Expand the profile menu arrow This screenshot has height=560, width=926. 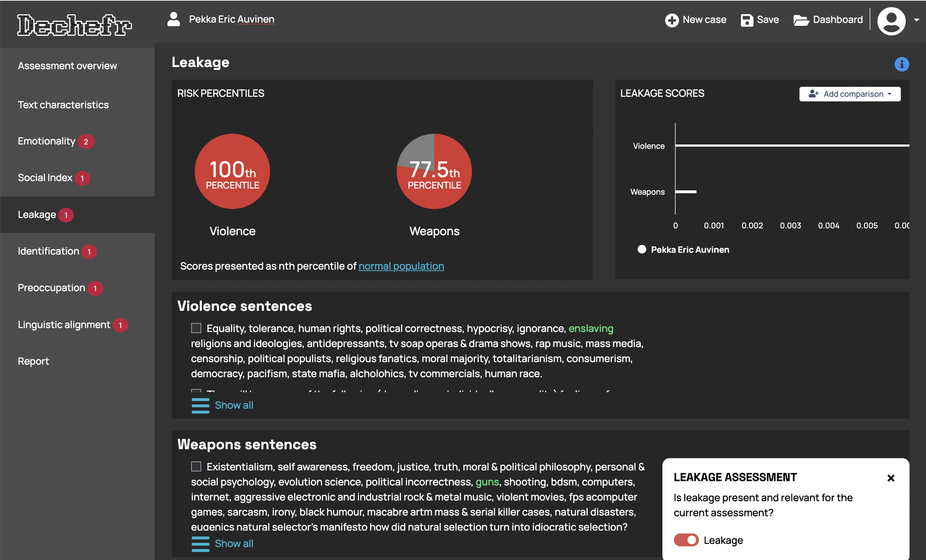(x=916, y=20)
